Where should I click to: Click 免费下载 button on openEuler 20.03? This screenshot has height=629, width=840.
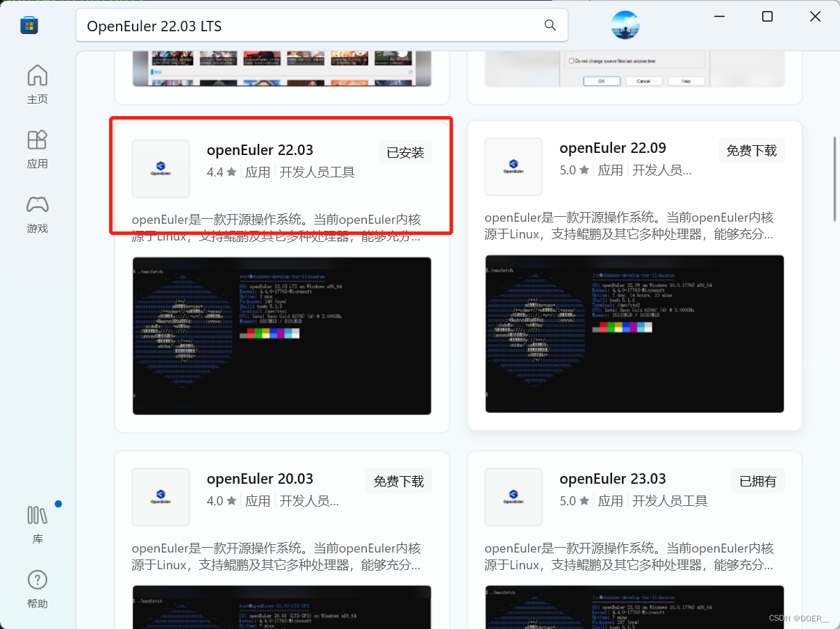coord(399,481)
